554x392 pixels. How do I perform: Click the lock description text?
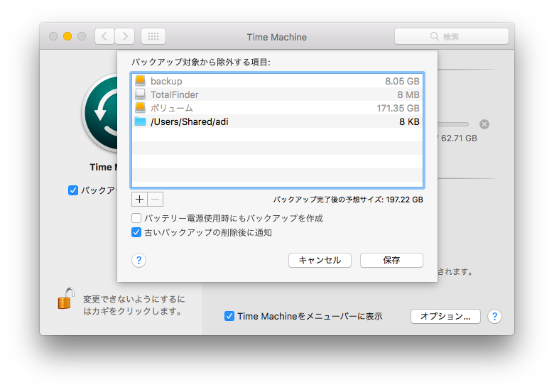[134, 305]
